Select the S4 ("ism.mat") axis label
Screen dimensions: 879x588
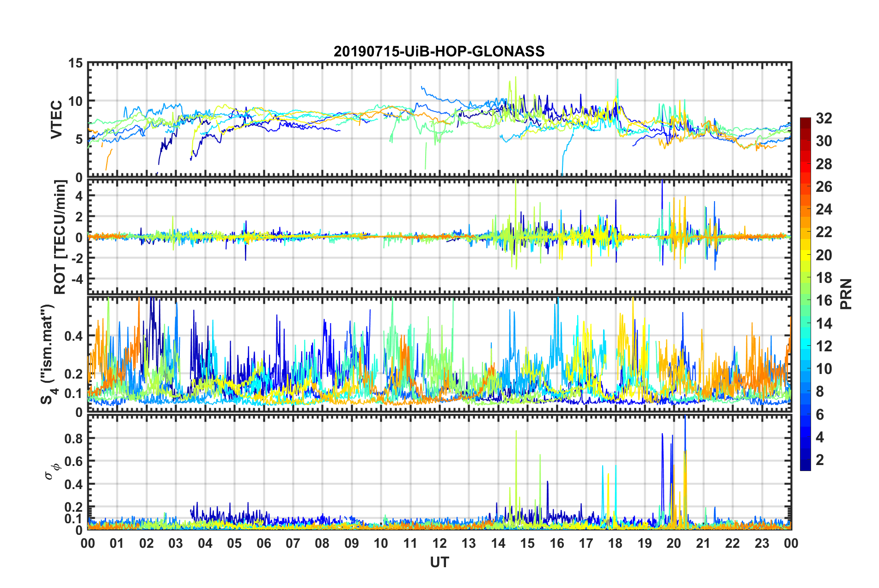point(48,355)
